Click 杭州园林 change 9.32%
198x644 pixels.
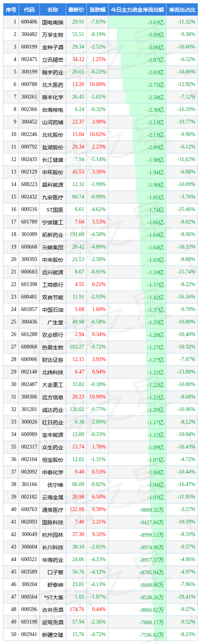coord(99,535)
